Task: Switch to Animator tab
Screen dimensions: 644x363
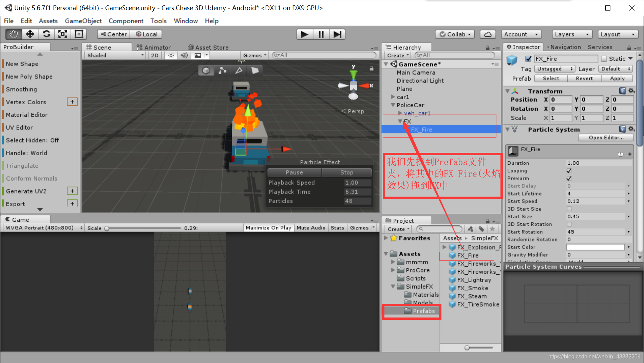Action: (154, 47)
